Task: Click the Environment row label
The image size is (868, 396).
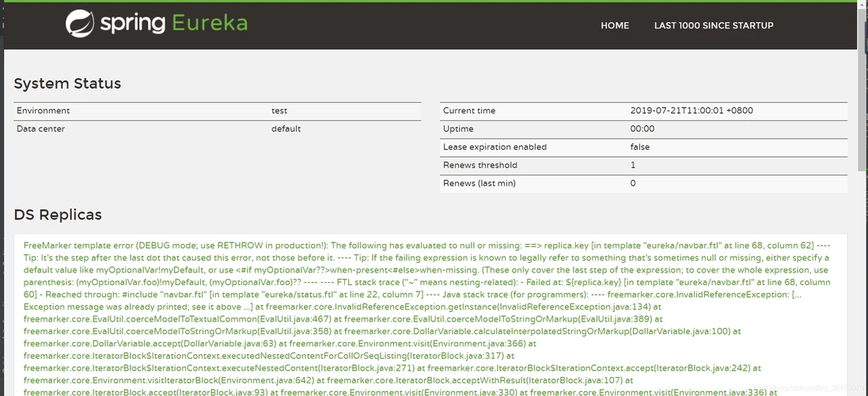Action: pyautogui.click(x=44, y=111)
